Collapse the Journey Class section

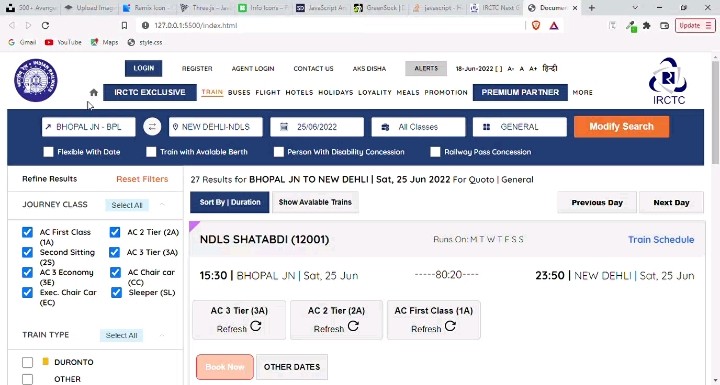(162, 204)
